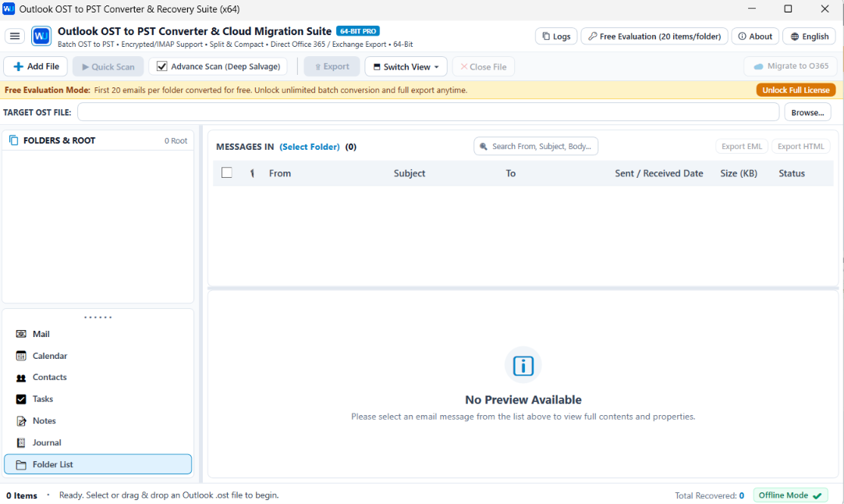Open Journal view in sidebar

98,442
